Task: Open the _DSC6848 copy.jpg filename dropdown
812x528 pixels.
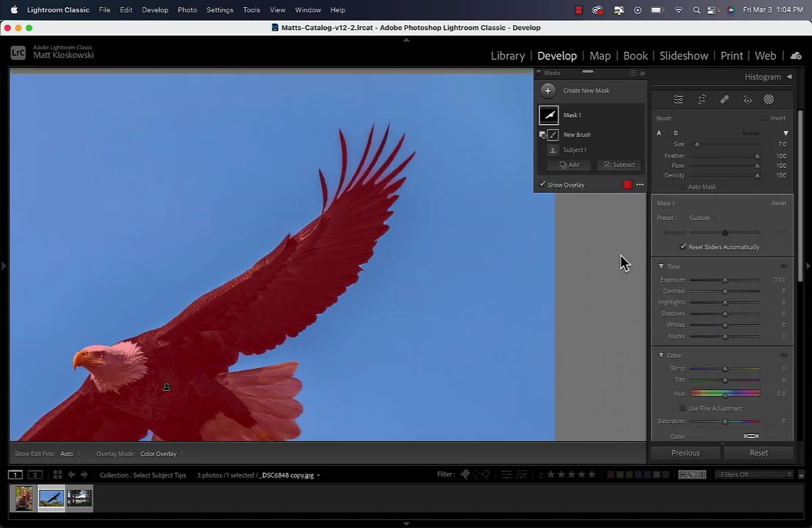Action: (291, 475)
